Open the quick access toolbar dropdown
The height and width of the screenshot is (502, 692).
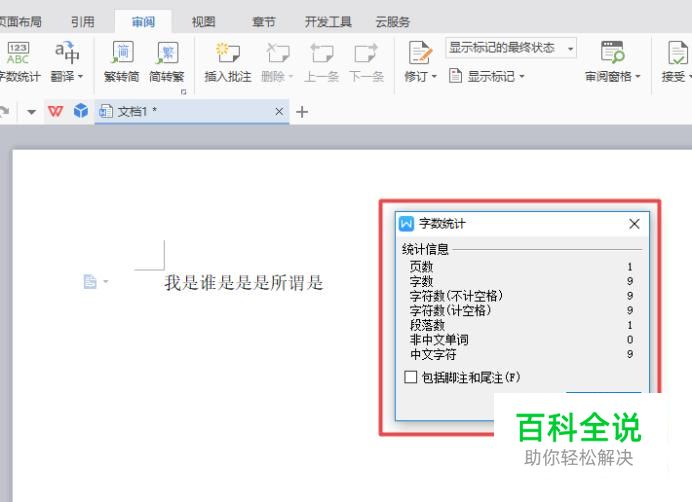click(31, 112)
